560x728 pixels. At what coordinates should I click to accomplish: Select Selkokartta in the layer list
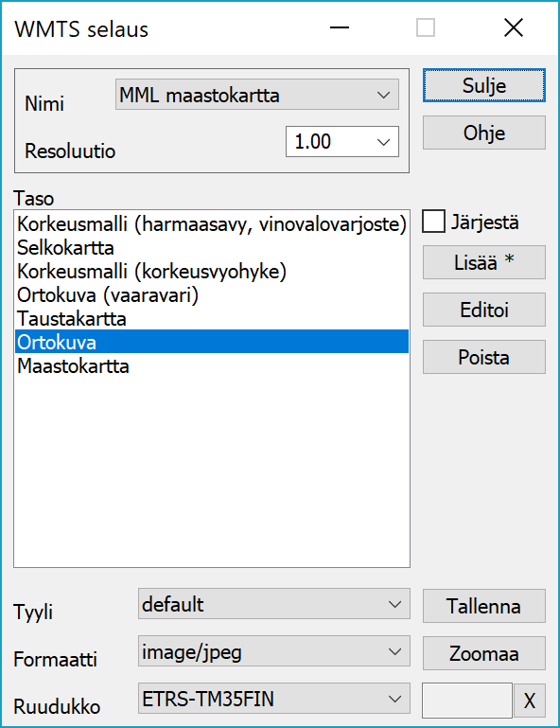(212, 247)
